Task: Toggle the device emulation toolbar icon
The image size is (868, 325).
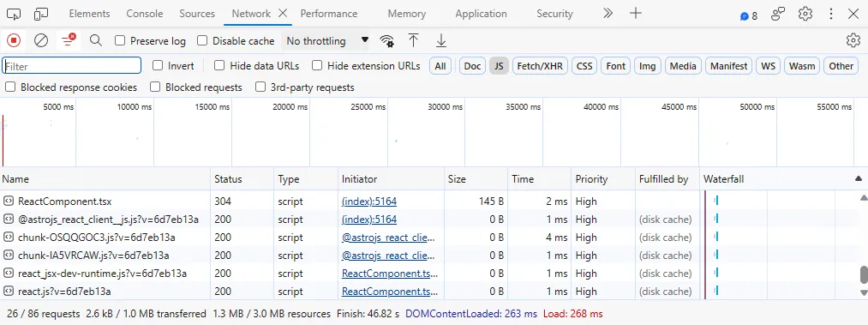Action: [x=41, y=14]
